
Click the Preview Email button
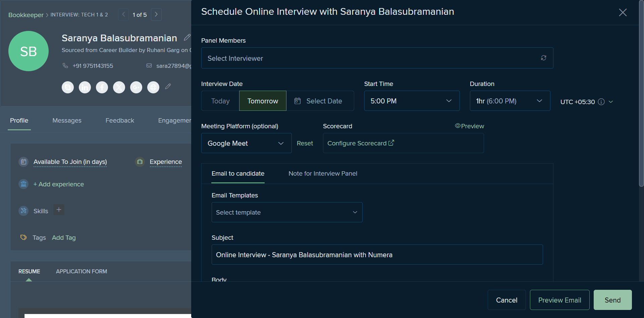coord(559,300)
